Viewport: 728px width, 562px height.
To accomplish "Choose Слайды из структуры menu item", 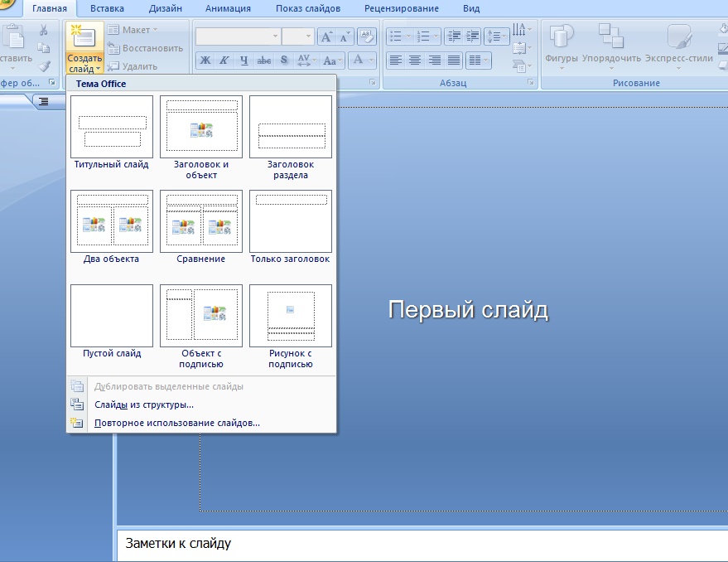I will pos(144,405).
